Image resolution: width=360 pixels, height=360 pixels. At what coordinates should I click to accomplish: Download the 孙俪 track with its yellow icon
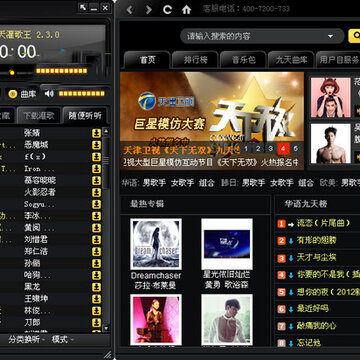point(96,263)
